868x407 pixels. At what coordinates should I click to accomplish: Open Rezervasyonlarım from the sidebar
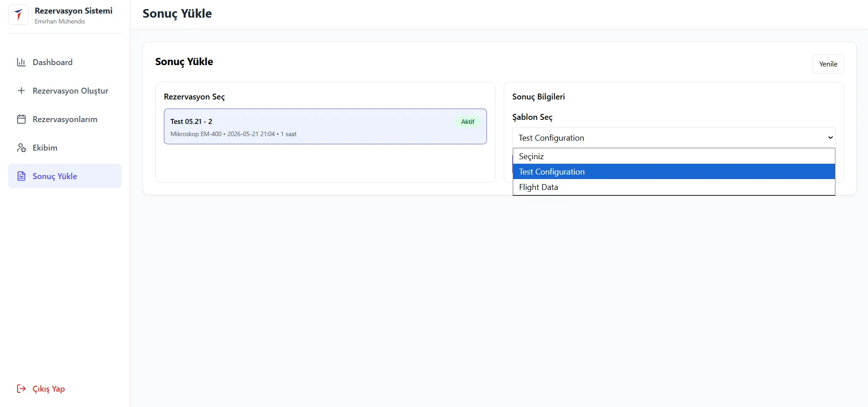(65, 119)
